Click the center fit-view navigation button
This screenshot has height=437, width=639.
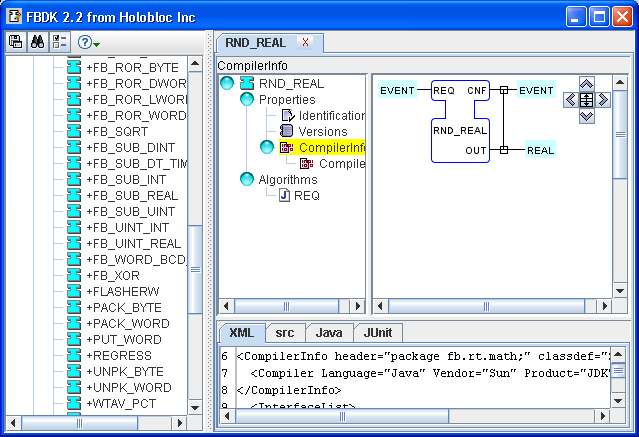point(586,99)
